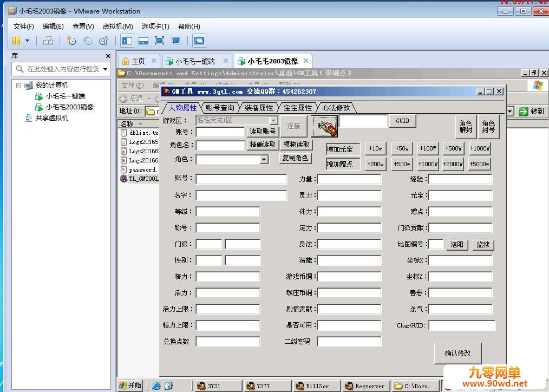The image size is (549, 392).
Task: Click the console view toolbar icon
Action: [x=199, y=41]
